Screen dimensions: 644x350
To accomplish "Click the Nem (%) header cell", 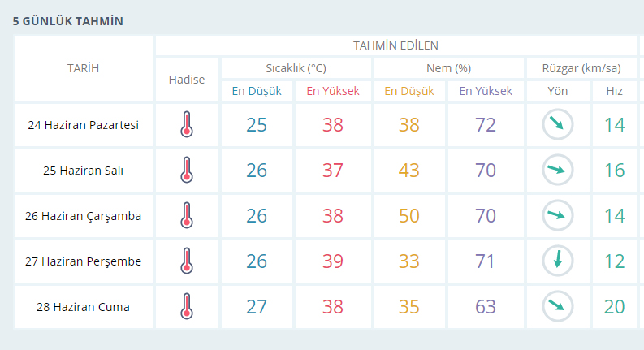I will tap(449, 68).
